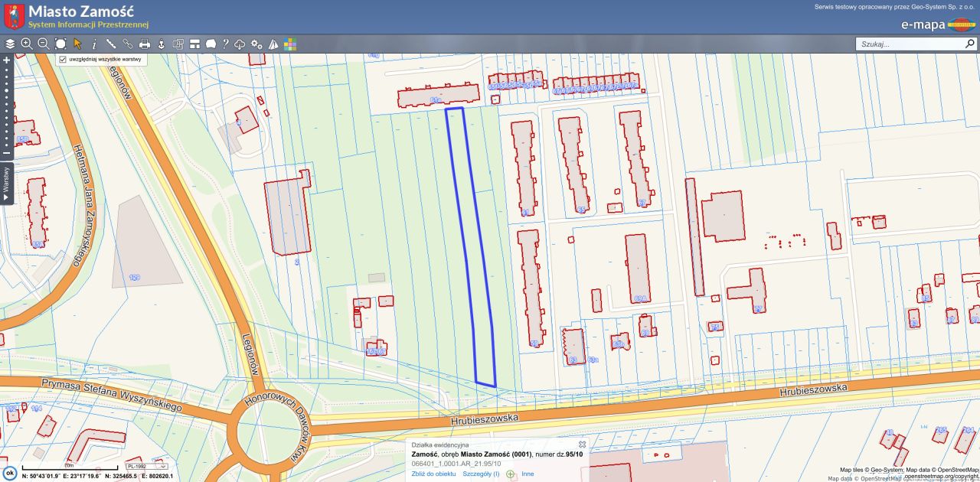Open the colorful grid map theme icon
Screen dimensions: 980x482
pyautogui.click(x=290, y=44)
